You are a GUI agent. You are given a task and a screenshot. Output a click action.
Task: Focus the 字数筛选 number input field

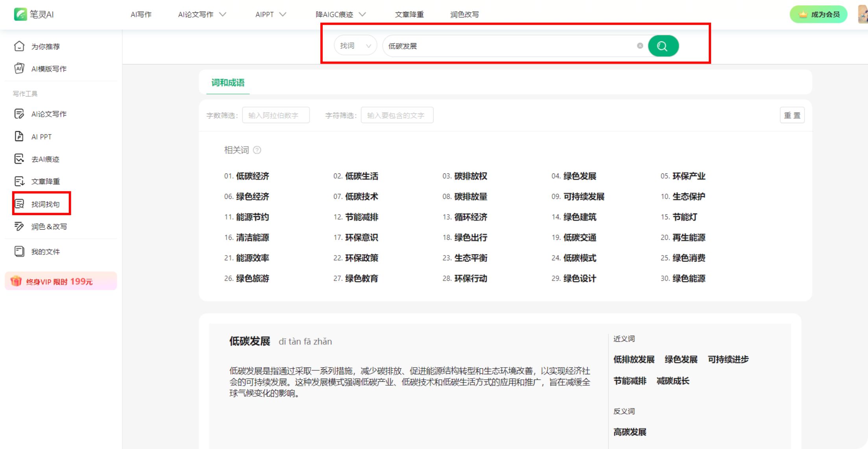pyautogui.click(x=276, y=115)
